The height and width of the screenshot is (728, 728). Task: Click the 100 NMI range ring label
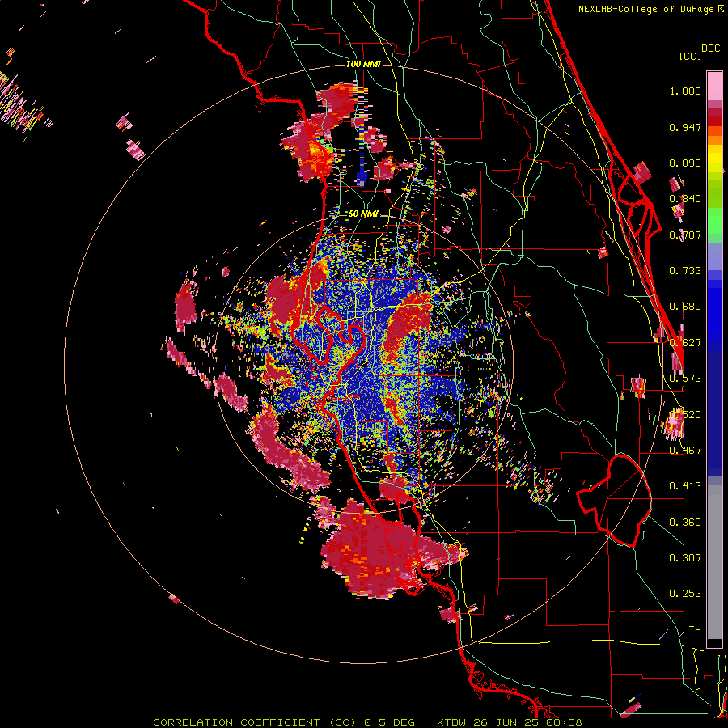[x=363, y=64]
